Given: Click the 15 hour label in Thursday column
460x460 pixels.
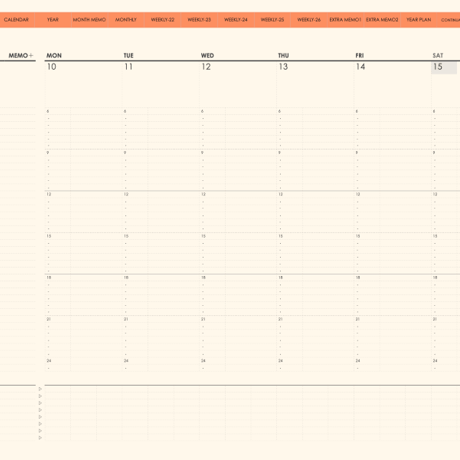Looking at the screenshot, I should coord(281,236).
